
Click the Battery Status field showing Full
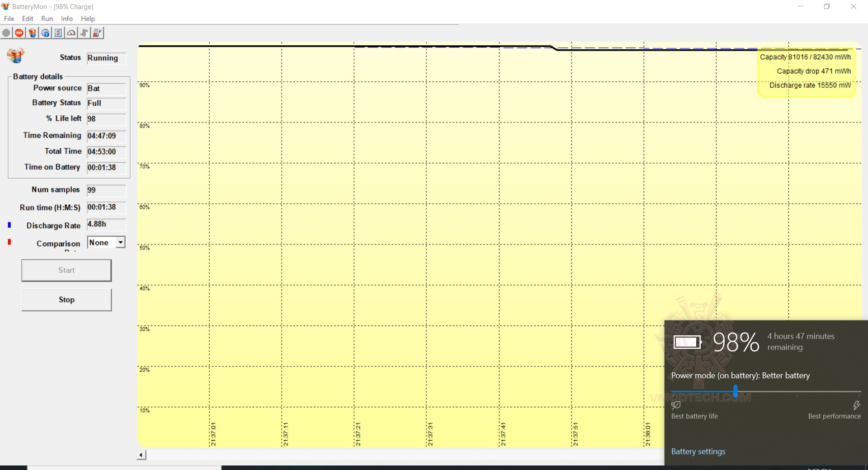(106, 103)
